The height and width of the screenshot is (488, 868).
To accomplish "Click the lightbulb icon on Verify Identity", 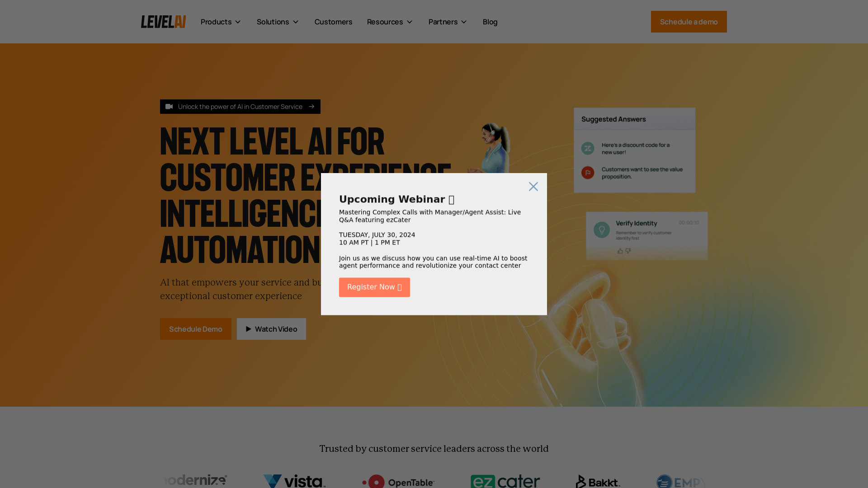I will [602, 230].
